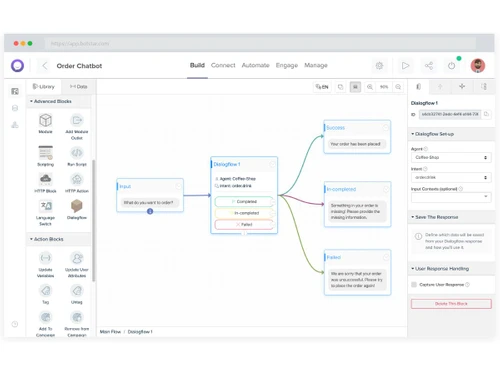Open the EN language selector
Viewport: 500px width, 375px height.
click(322, 87)
